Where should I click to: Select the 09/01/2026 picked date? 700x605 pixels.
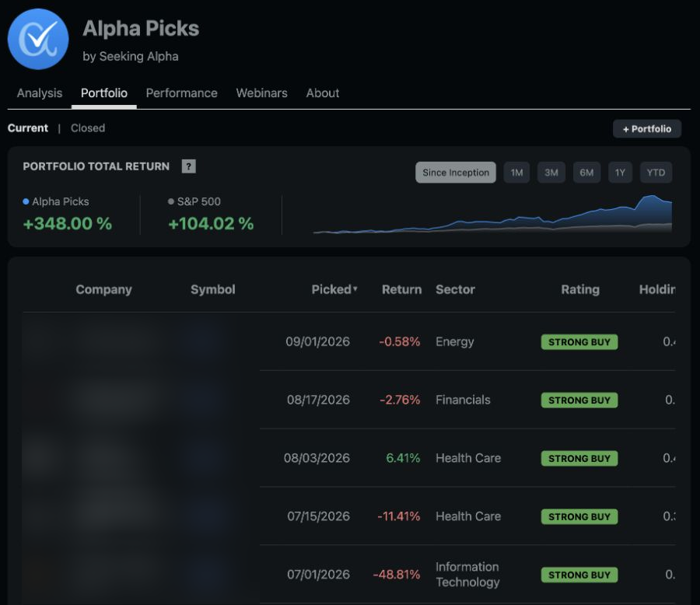coord(318,341)
